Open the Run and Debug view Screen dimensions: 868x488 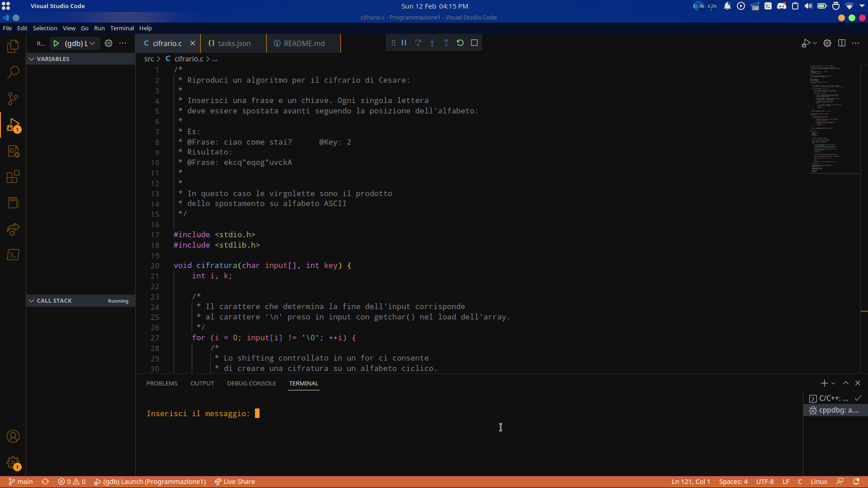click(13, 125)
